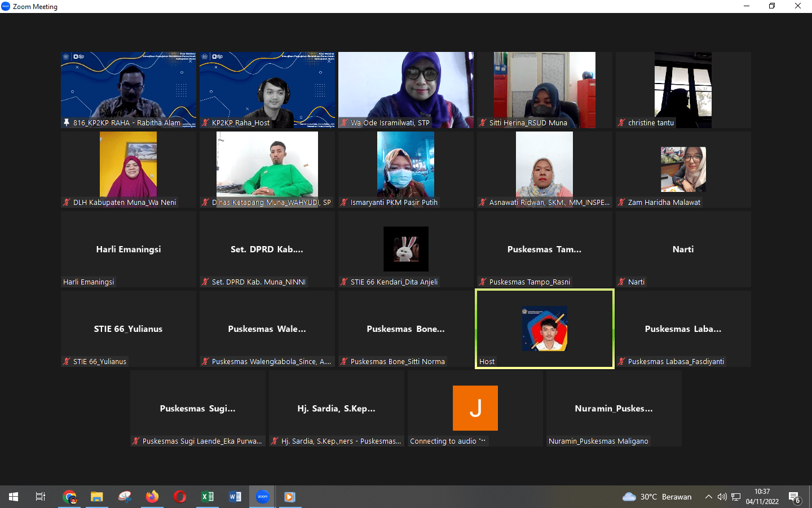Click the taskbar clock showing 10:37
Viewport: 812px width, 508px height.
762,497
